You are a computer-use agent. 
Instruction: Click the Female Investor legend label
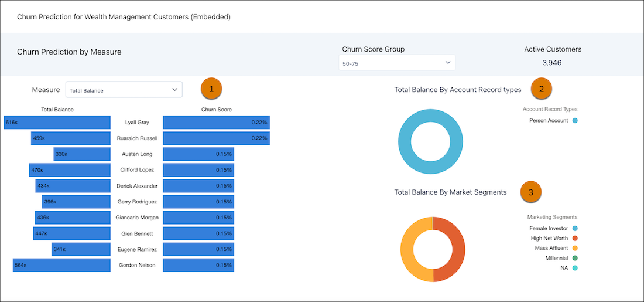549,228
